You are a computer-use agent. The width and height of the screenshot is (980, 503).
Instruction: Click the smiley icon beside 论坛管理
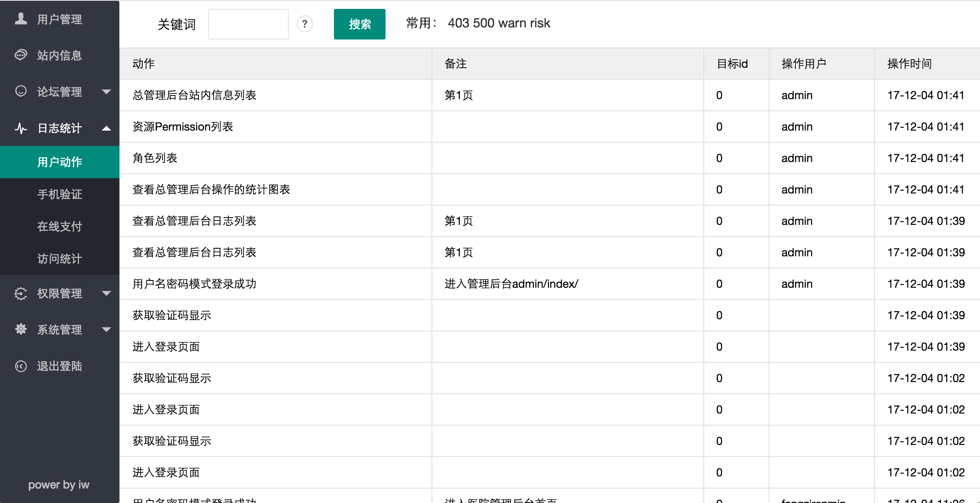(21, 91)
